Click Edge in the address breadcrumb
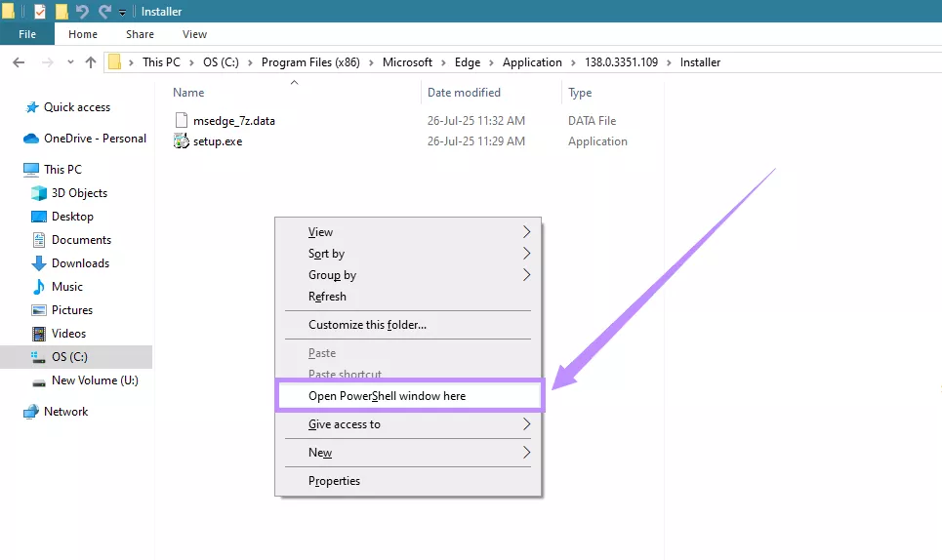The image size is (942, 560). point(468,62)
